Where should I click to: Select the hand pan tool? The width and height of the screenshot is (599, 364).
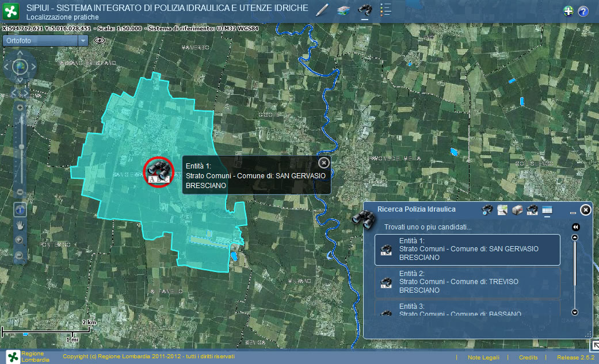click(20, 226)
